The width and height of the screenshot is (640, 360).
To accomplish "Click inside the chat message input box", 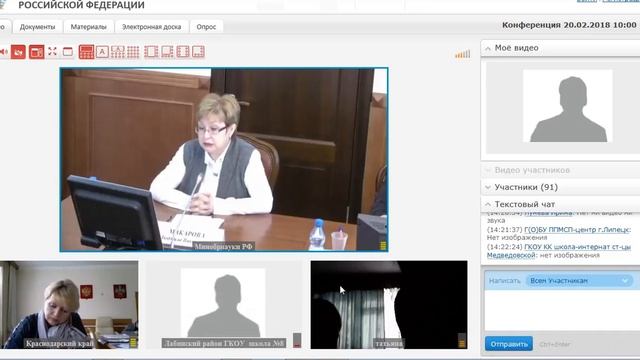I will [562, 310].
